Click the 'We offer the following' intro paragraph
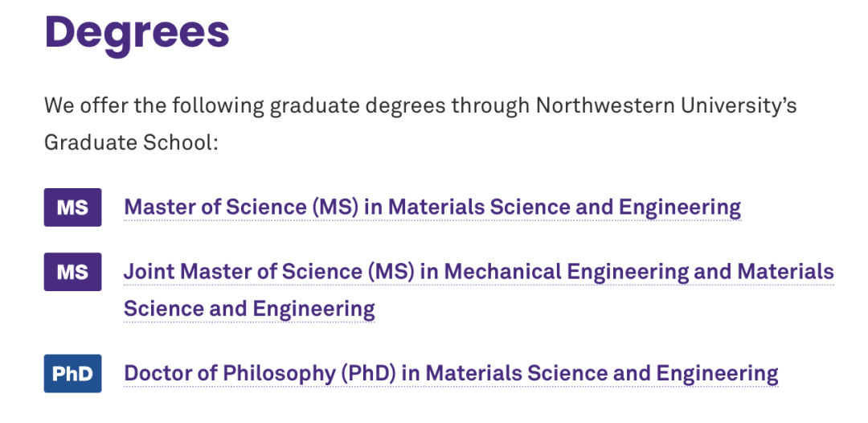The image size is (868, 423). tap(420, 124)
